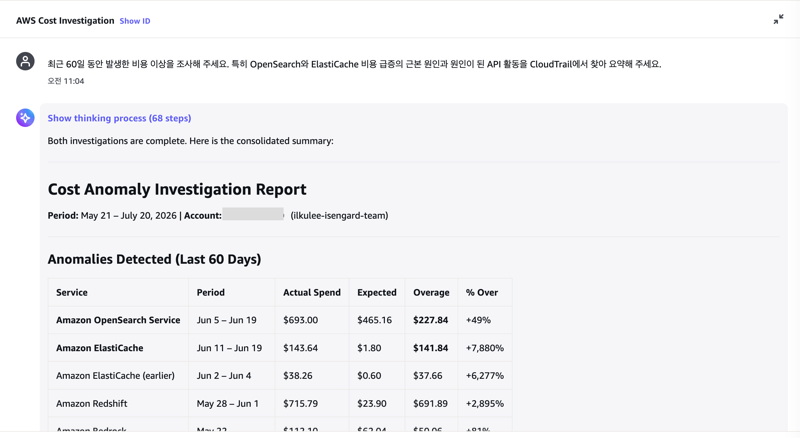Image resolution: width=800 pixels, height=438 pixels.
Task: Click the 오전 11:04 timestamp
Action: (x=66, y=81)
